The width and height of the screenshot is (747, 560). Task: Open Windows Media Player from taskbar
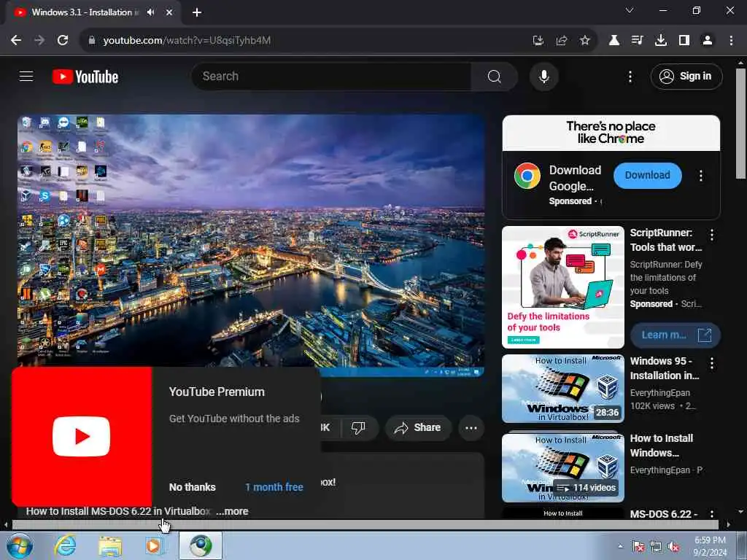[x=153, y=545]
